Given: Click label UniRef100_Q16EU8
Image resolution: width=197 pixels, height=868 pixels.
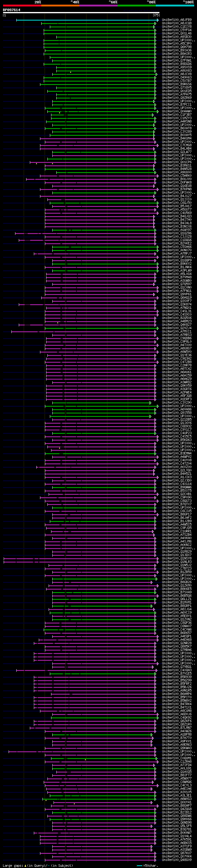Looking at the screenshot, I should click(177, 186).
